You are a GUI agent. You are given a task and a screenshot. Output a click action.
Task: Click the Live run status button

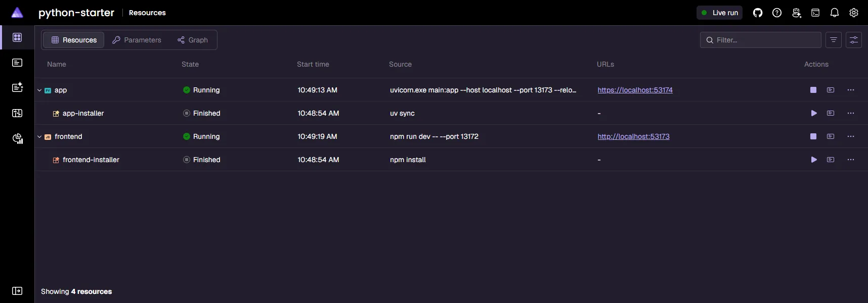click(x=719, y=13)
